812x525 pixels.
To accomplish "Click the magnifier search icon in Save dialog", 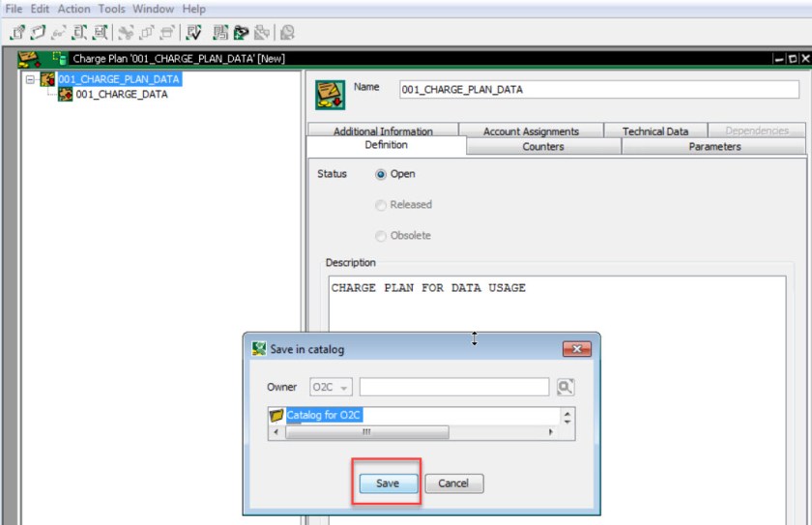I will [x=565, y=388].
